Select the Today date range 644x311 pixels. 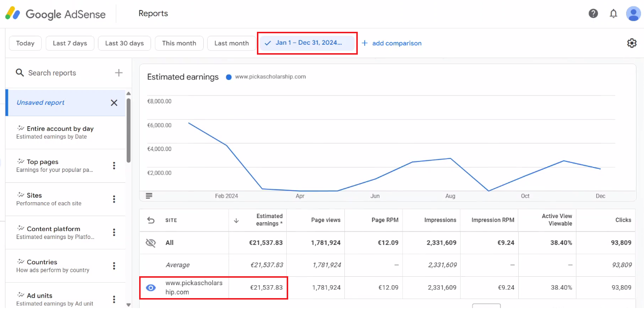[x=25, y=43]
